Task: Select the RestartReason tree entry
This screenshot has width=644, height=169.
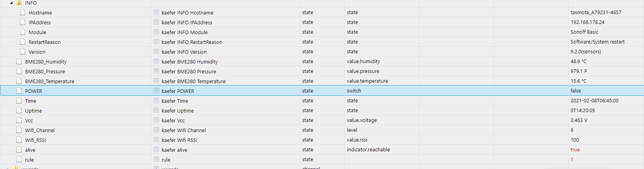Action: click(x=44, y=42)
